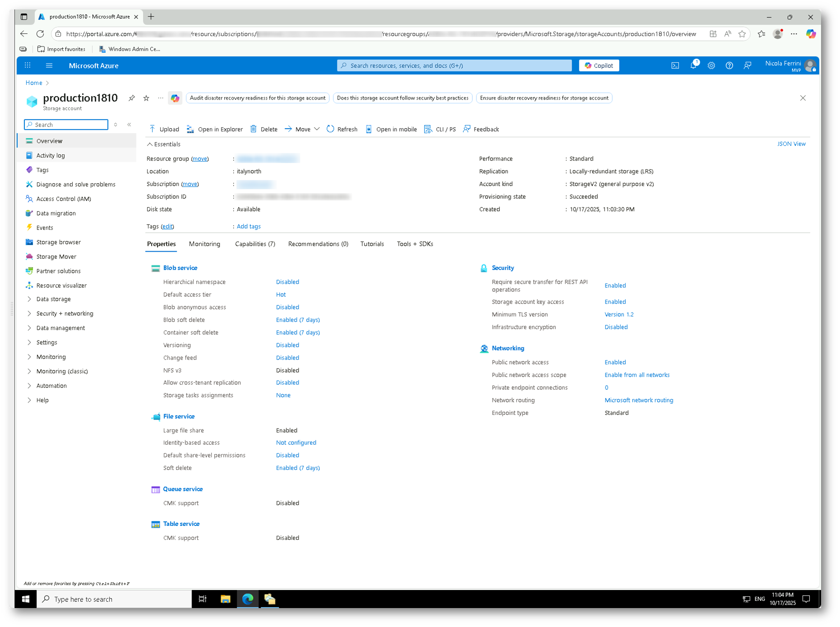Open the Azure portal hamburger menu

tap(49, 65)
